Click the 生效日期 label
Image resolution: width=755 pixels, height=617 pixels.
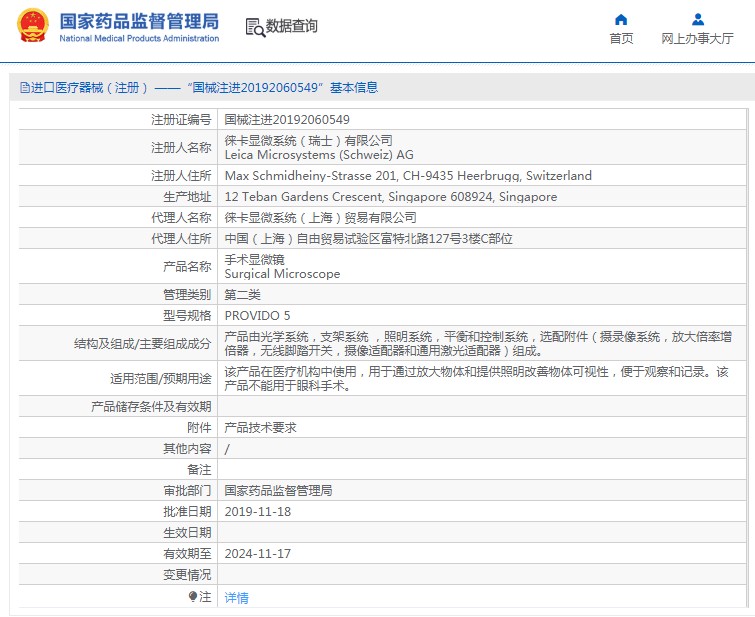pyautogui.click(x=187, y=533)
